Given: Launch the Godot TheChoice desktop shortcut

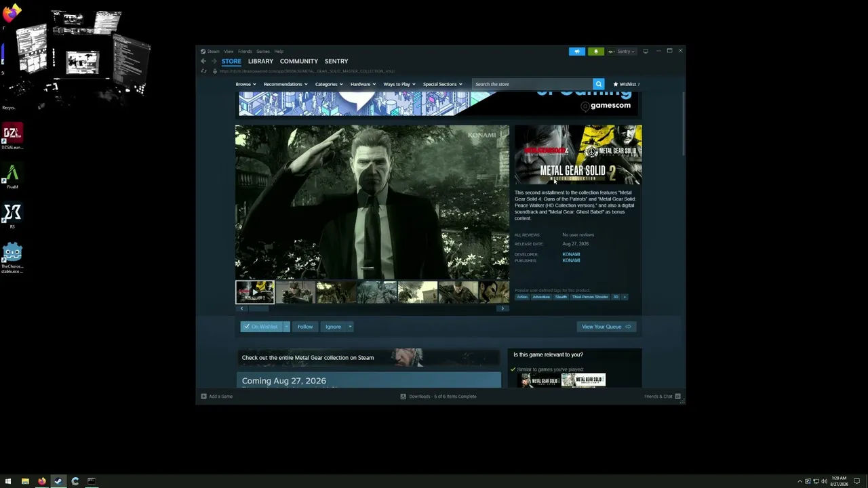Looking at the screenshot, I should pyautogui.click(x=12, y=258).
